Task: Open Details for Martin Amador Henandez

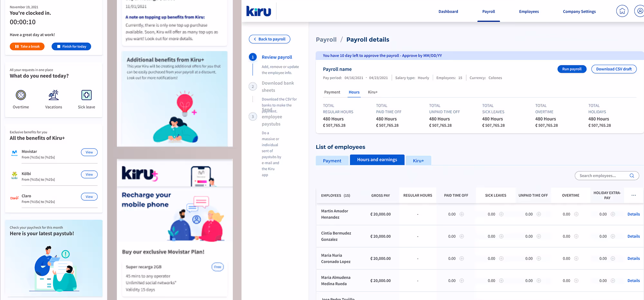Action: tap(633, 214)
